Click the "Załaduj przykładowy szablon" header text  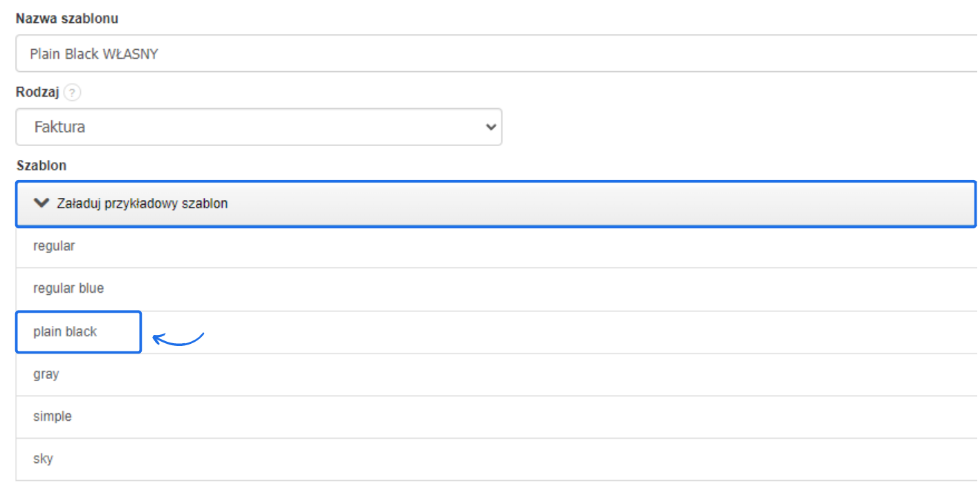click(143, 204)
